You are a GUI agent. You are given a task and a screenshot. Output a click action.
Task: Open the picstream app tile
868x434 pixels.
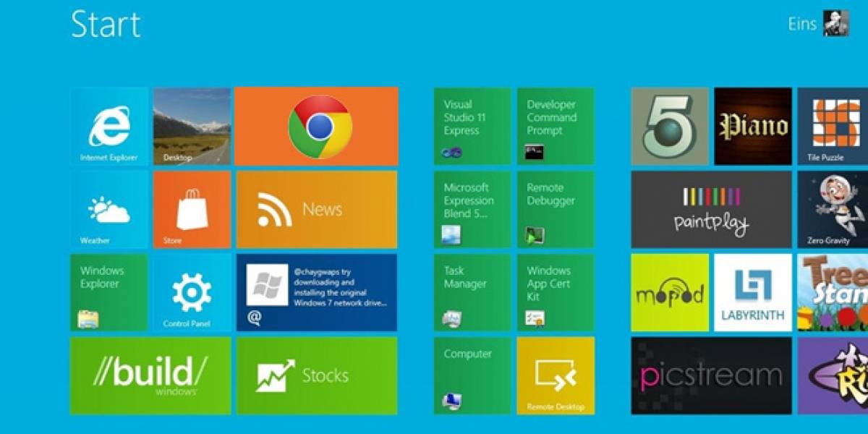[712, 375]
